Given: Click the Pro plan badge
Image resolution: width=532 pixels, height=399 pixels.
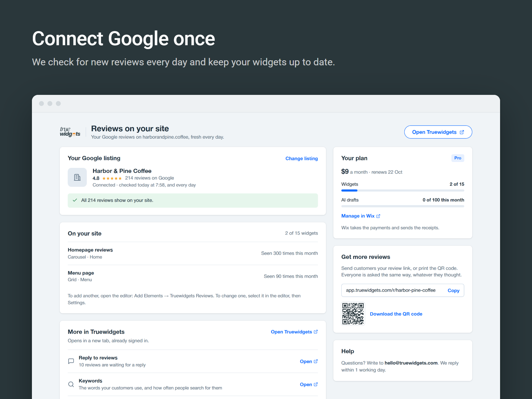Looking at the screenshot, I should click(458, 158).
